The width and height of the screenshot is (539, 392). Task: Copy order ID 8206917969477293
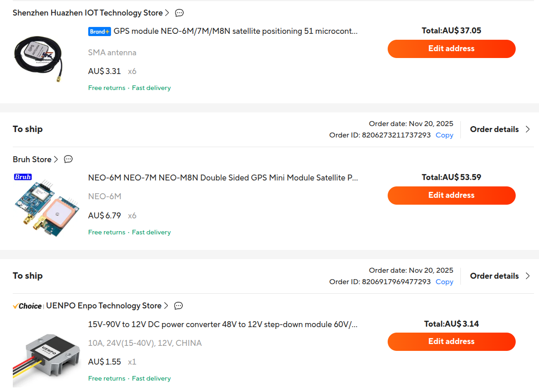point(444,282)
